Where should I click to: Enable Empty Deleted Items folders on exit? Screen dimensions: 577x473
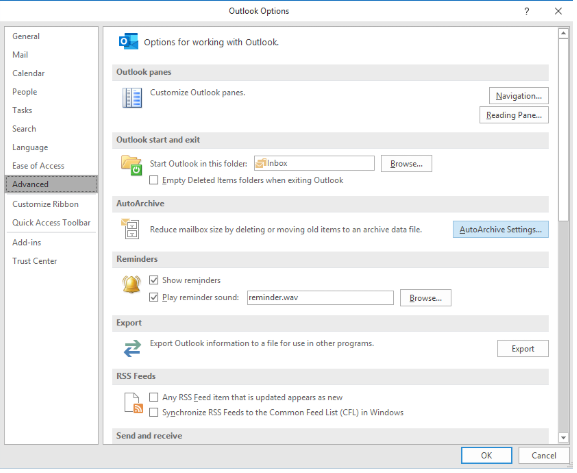click(x=153, y=180)
